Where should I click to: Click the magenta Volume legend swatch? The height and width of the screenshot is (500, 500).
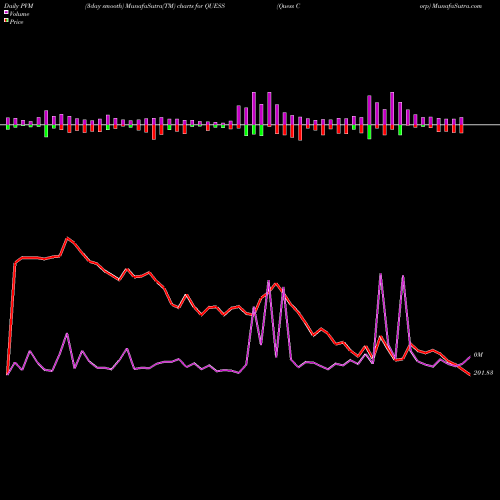click(x=6, y=12)
